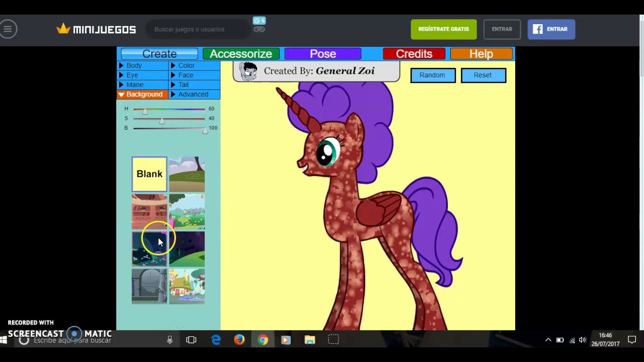Select the colorful flower garden background
The height and width of the screenshot is (362, 644).
click(187, 211)
